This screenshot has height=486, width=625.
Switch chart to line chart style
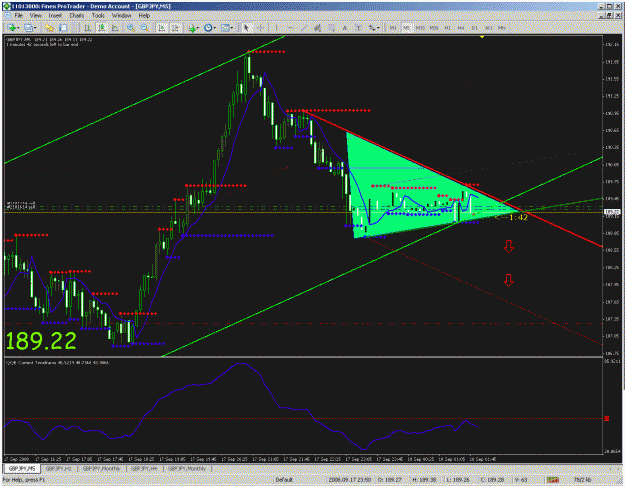click(x=115, y=28)
